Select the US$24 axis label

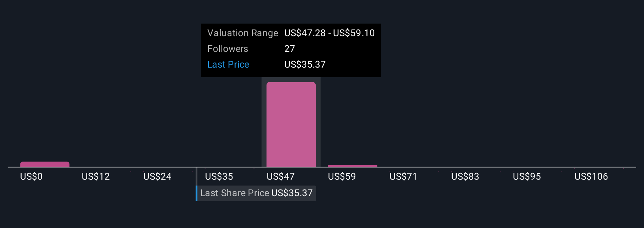[157, 177]
